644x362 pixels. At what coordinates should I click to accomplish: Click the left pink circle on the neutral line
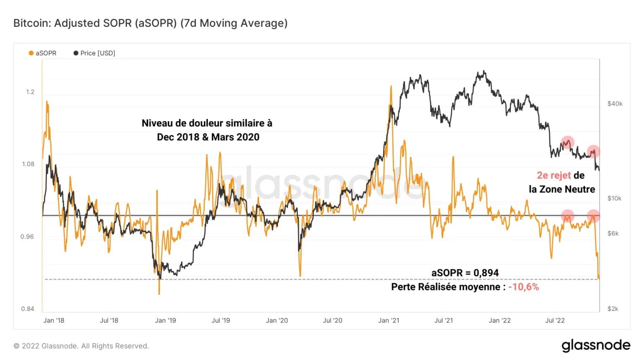[x=567, y=216]
